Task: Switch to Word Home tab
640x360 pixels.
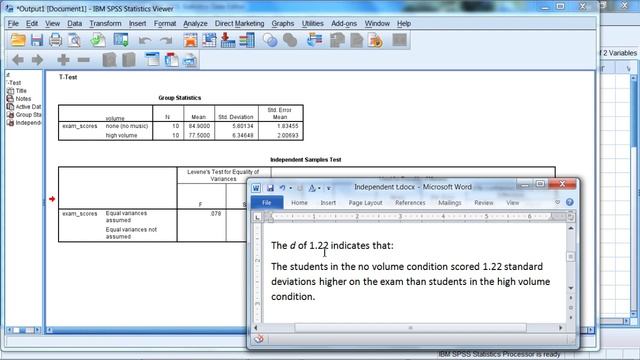Action: (299, 202)
